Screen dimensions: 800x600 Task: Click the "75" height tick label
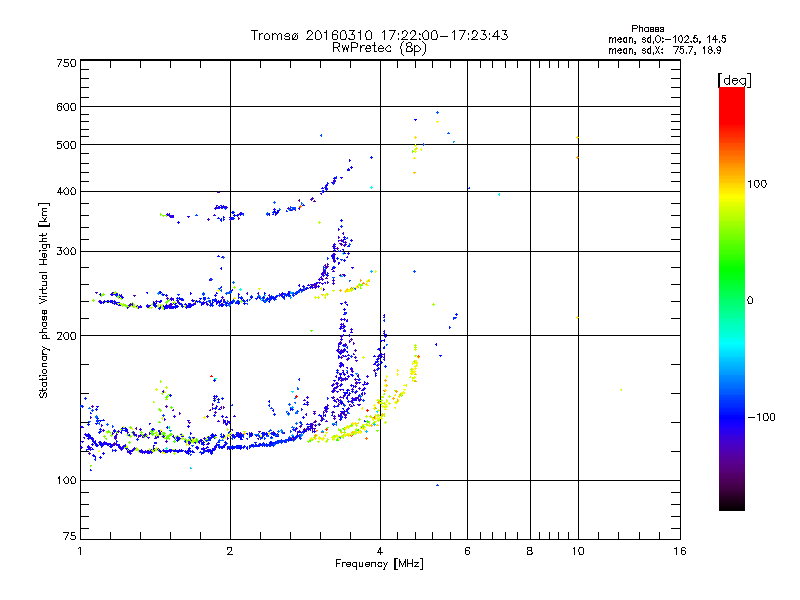[x=70, y=536]
